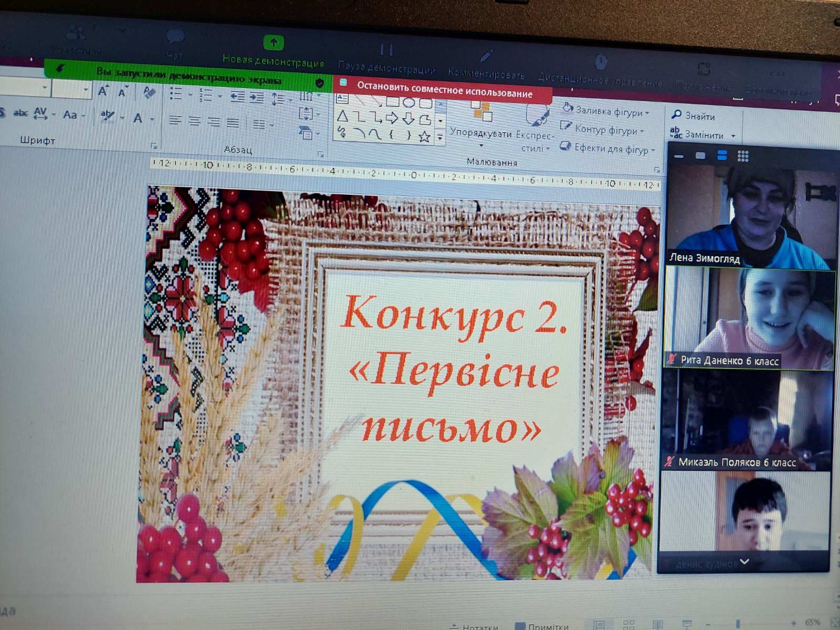The image size is (840, 630).
Task: Open Чат in Zoom toolbar
Action: [175, 45]
